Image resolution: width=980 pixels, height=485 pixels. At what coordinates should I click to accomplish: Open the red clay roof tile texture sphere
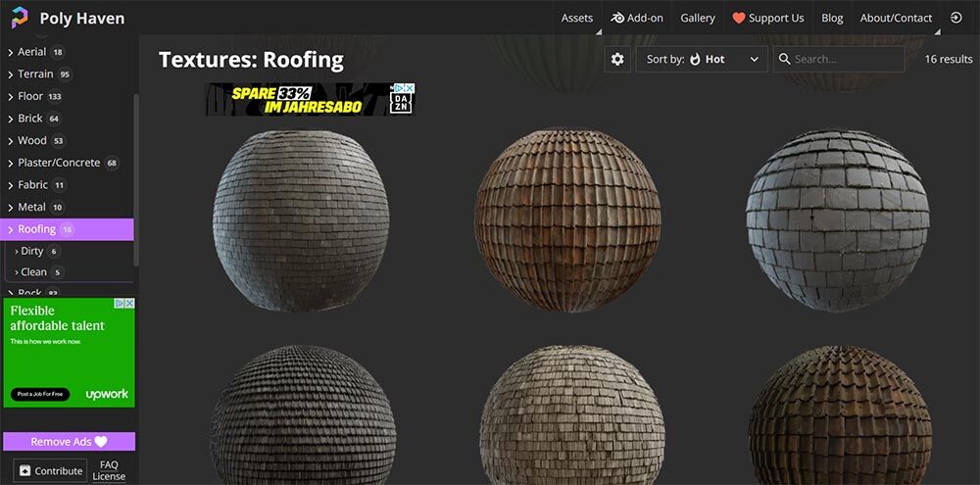[x=566, y=218]
